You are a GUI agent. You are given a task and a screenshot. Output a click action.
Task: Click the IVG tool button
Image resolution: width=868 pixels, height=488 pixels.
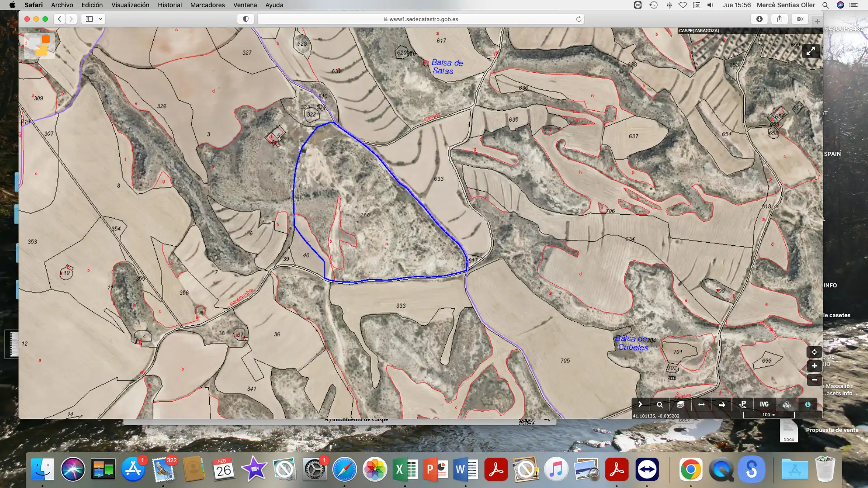click(x=764, y=404)
